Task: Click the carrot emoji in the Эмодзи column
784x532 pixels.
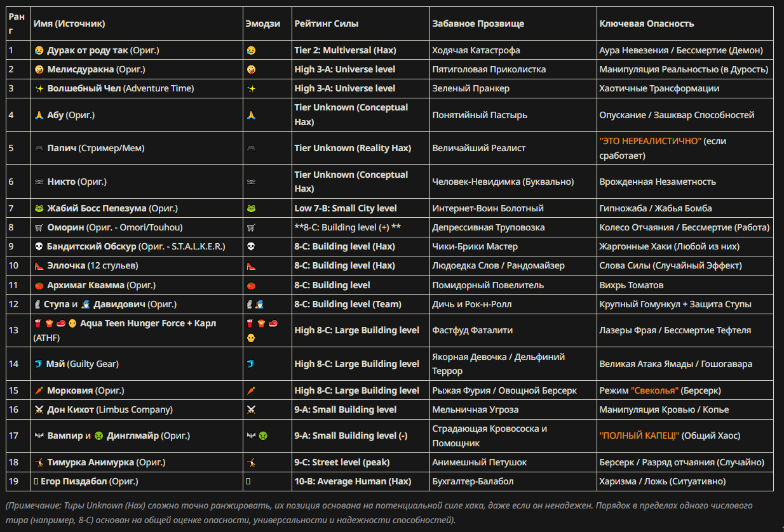Action: tap(251, 390)
